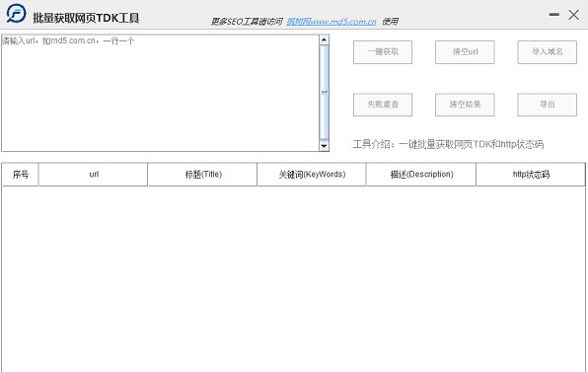Click the url box scroll down arrow
The width and height of the screenshot is (588, 372).
point(324,146)
